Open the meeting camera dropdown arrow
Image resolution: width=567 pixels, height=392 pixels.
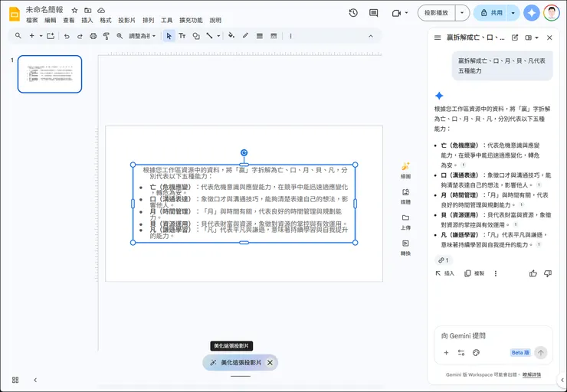406,13
